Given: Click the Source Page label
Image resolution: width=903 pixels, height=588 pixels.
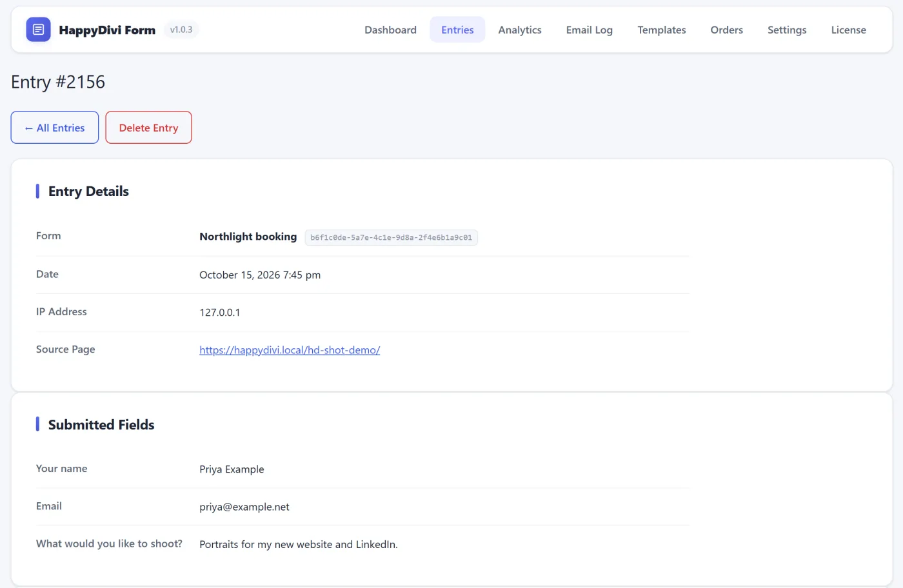Looking at the screenshot, I should click(x=66, y=349).
